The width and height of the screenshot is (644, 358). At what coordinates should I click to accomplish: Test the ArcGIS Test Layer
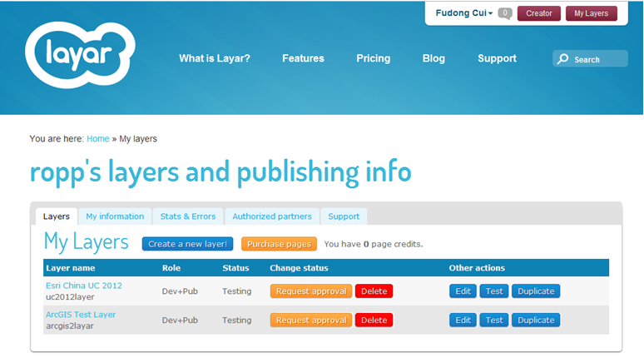(x=494, y=321)
